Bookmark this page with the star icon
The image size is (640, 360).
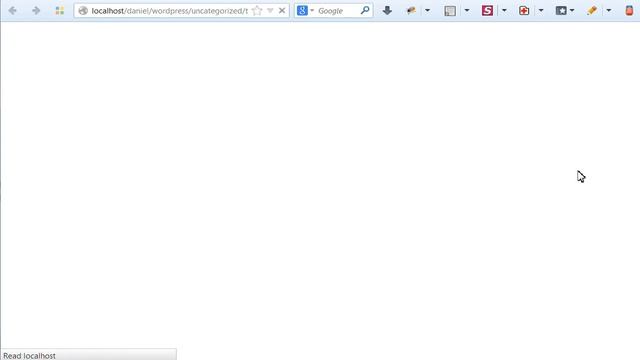tap(257, 11)
